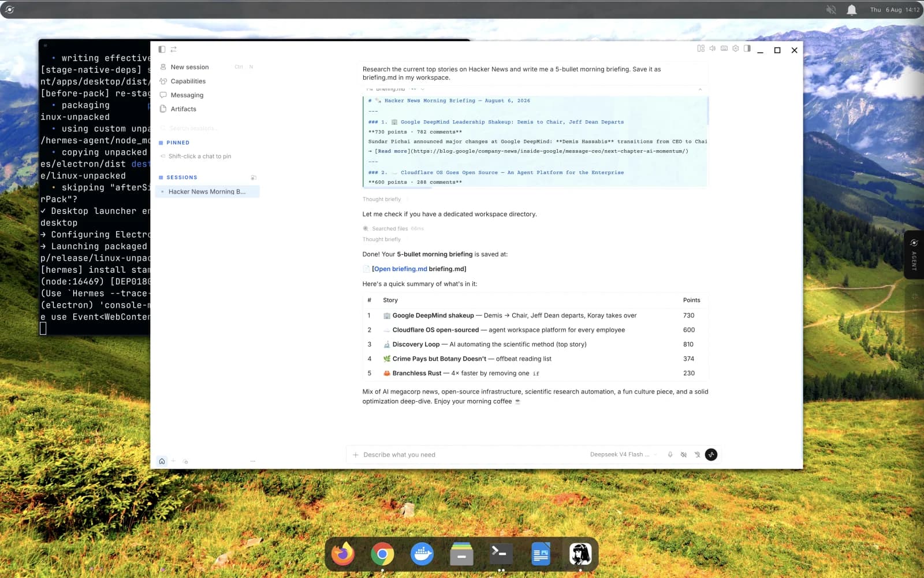The image size is (924, 578).
Task: Click the small icon right of the sidebar plus
Action: 185,462
